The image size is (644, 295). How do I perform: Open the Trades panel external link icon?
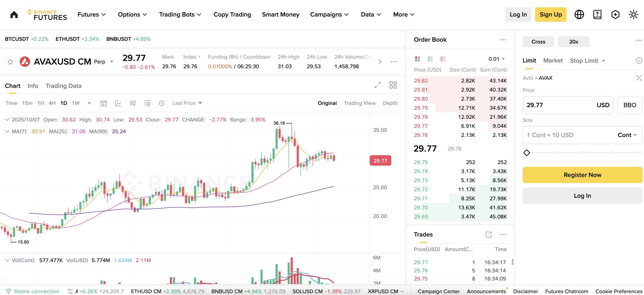coord(488,234)
